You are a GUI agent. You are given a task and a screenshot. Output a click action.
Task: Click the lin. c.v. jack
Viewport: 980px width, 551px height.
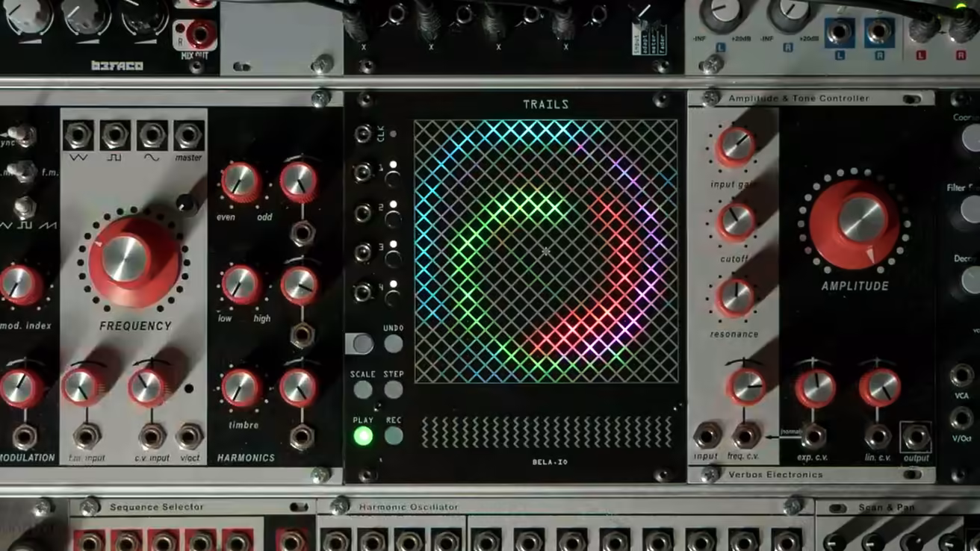pyautogui.click(x=878, y=436)
